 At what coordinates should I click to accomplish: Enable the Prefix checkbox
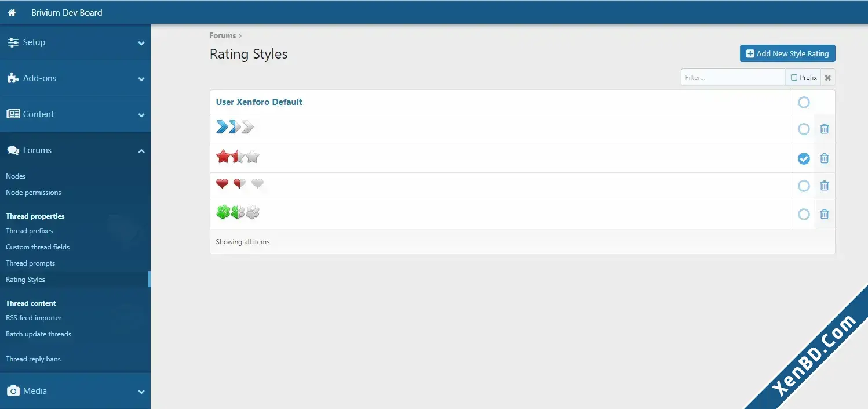(x=794, y=78)
